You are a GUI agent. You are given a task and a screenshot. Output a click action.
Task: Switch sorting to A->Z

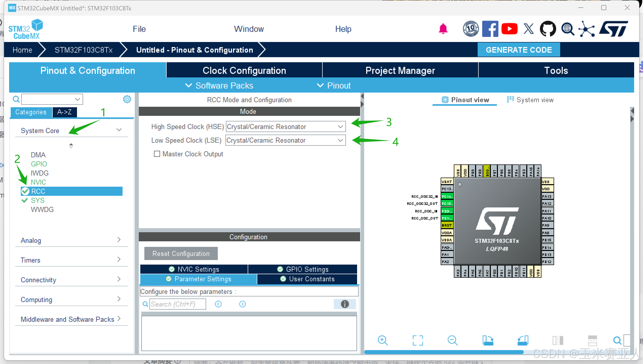pyautogui.click(x=64, y=112)
